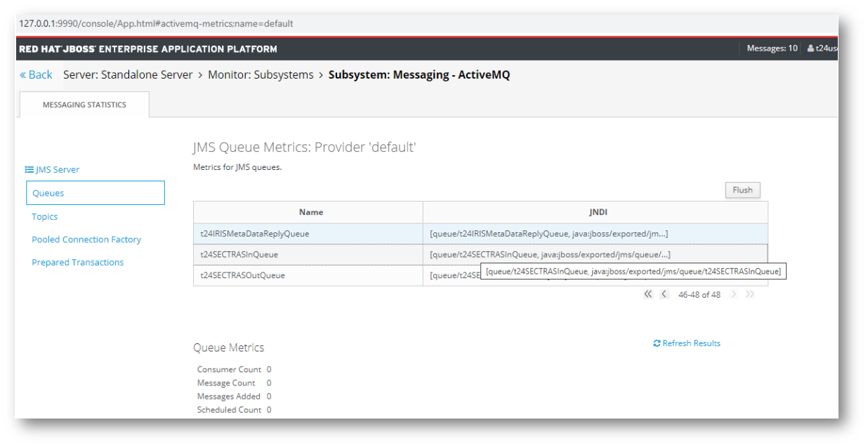The width and height of the screenshot is (868, 448).
Task: Click the JMS Server list icon
Action: pyautogui.click(x=29, y=169)
